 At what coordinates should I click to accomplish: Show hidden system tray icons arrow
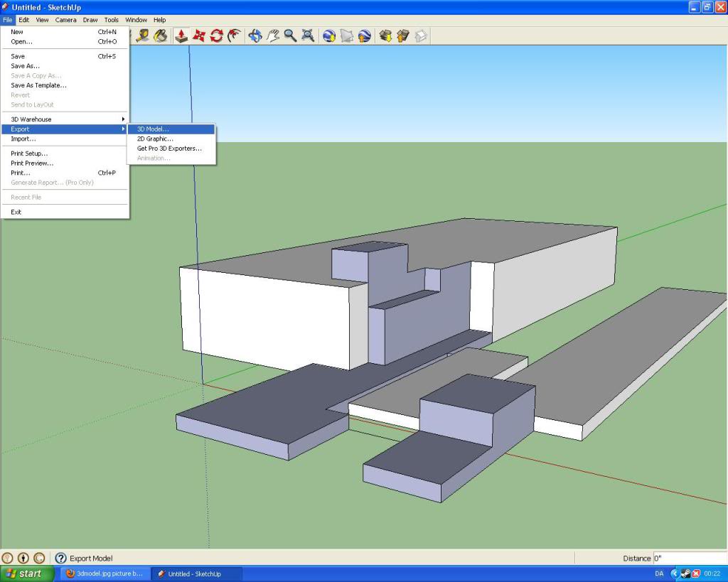675,573
